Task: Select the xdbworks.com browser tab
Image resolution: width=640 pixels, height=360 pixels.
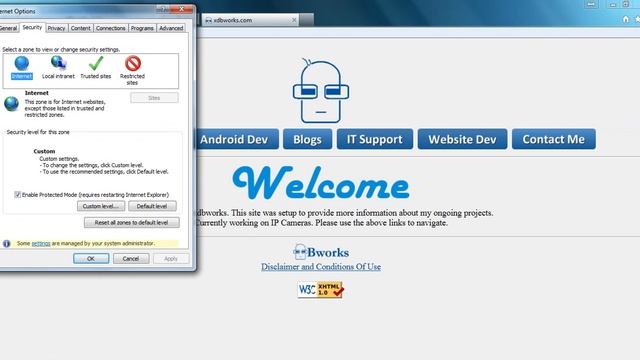Action: pyautogui.click(x=250, y=20)
